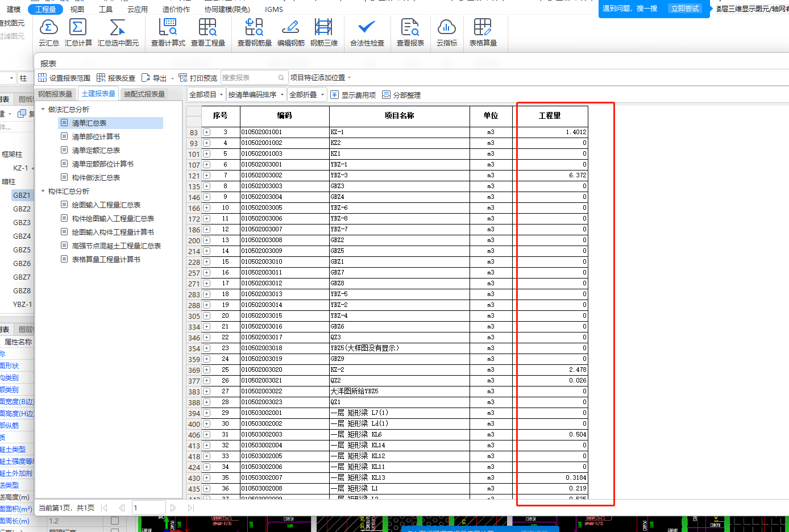Viewport: 789px width, 532px height.
Task: Click 协同建模(限免) ribbon tab
Action: tap(227, 9)
